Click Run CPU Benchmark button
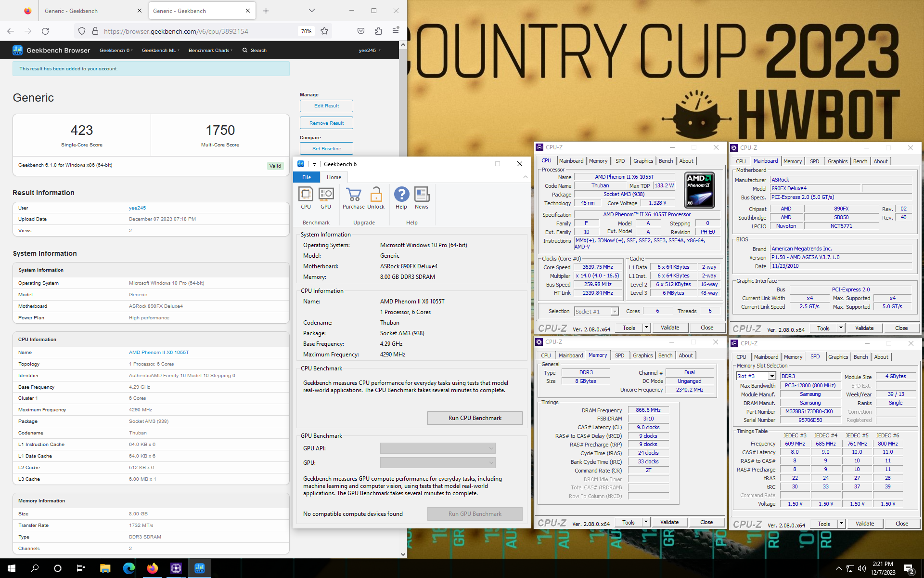Screen dimensions: 924x578 (475, 418)
